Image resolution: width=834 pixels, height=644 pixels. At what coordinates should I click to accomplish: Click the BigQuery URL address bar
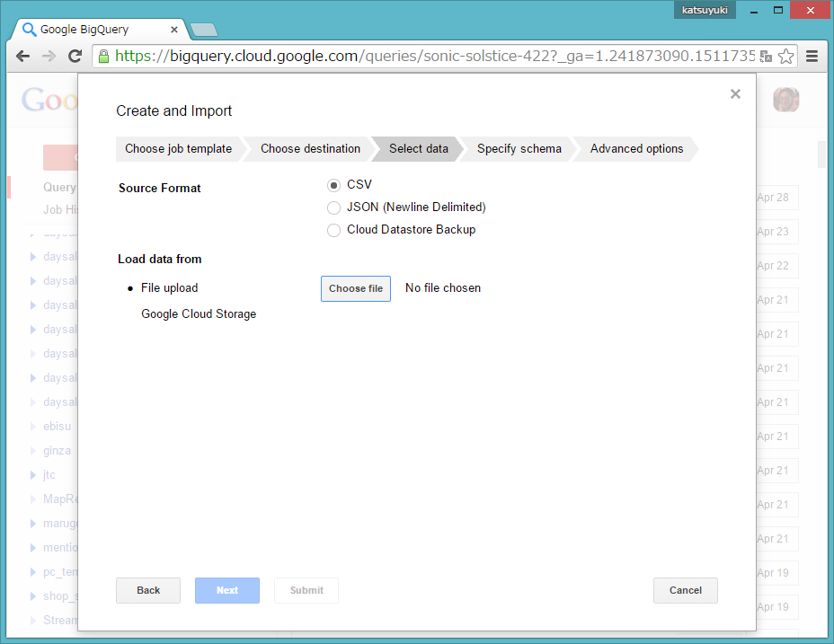tap(434, 56)
